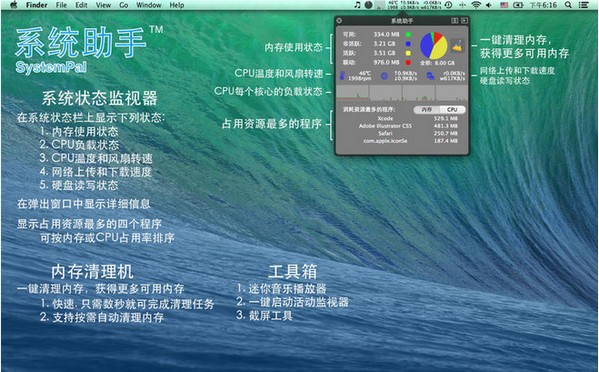Click the memory pie menu bar icon

[x=368, y=5]
